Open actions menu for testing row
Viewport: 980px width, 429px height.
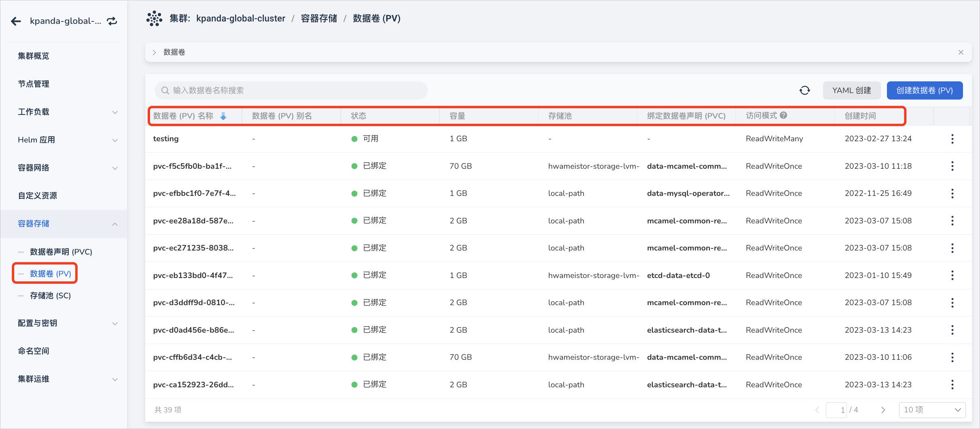[x=952, y=139]
